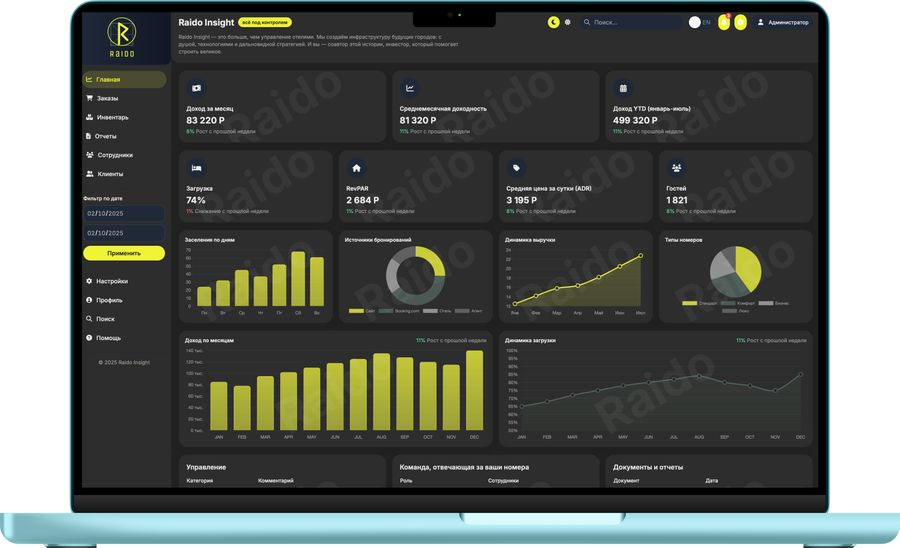
Task: Open the second date filter field
Action: click(124, 233)
